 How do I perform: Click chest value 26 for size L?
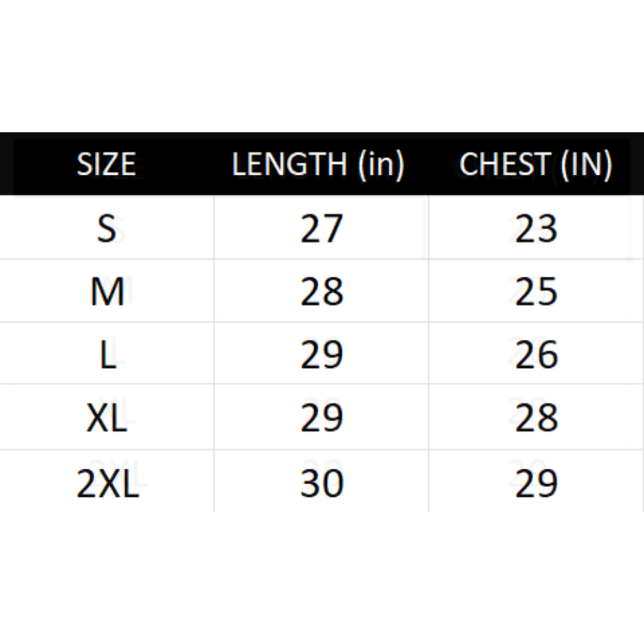(536, 354)
